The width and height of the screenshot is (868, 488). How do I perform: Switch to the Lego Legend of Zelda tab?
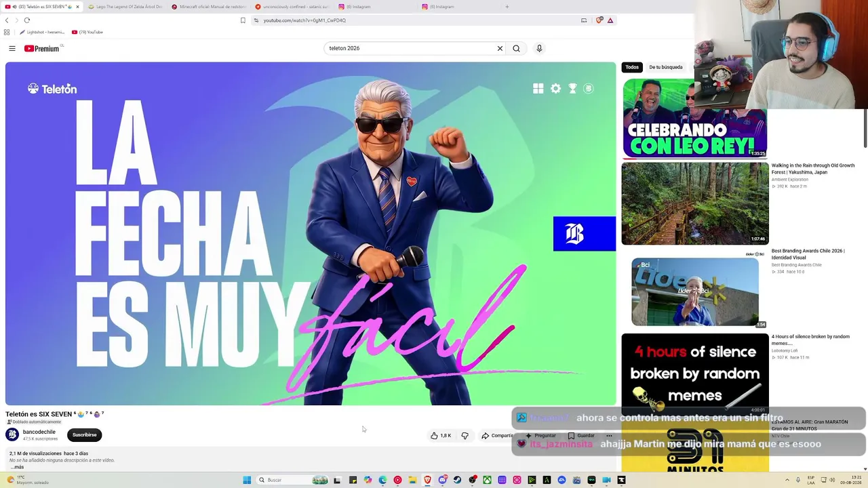(x=125, y=7)
